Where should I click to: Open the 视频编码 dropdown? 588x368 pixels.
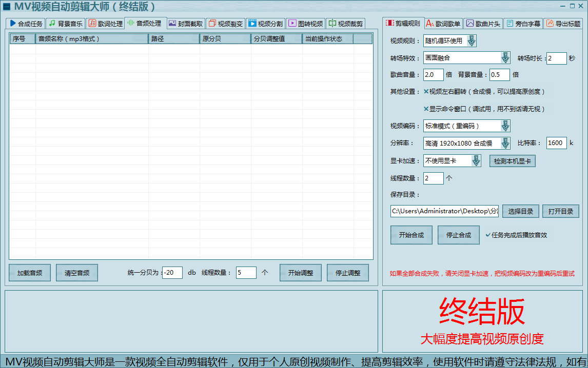click(505, 126)
